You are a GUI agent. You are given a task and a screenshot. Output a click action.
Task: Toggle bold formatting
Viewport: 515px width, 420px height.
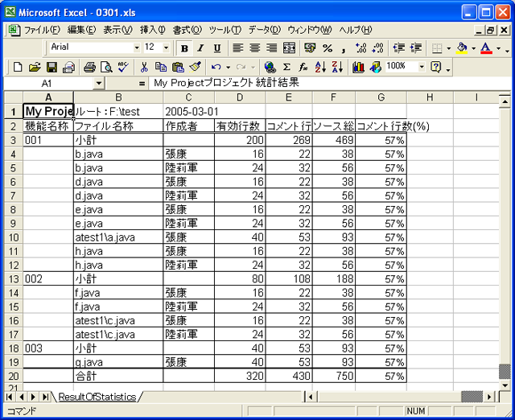click(x=185, y=48)
